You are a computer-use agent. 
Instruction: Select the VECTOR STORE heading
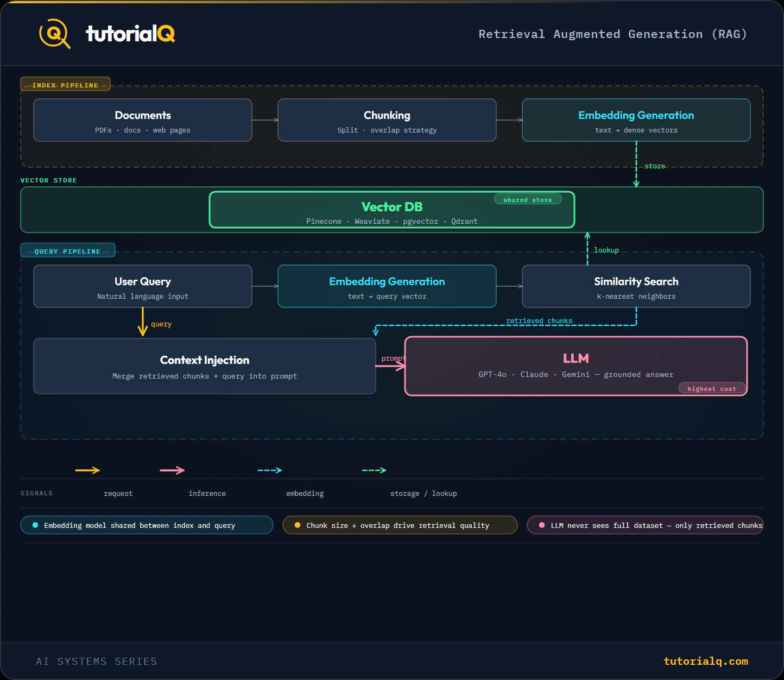49,180
